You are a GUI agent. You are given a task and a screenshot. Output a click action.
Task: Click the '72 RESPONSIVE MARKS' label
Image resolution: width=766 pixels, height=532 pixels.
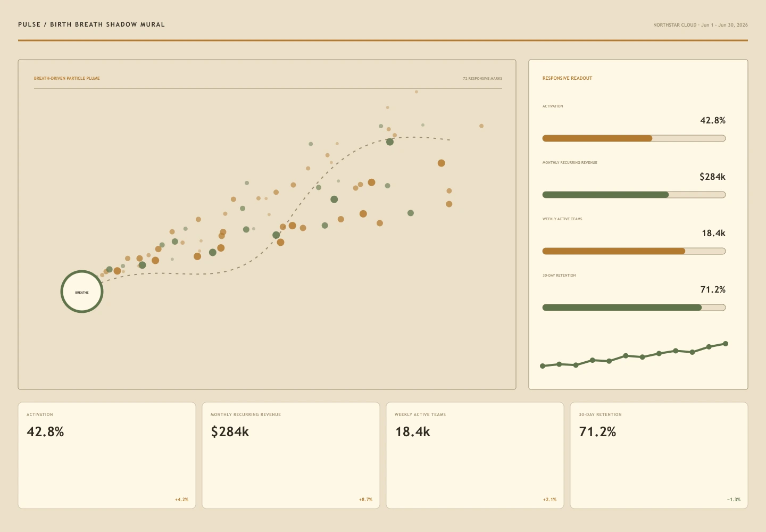(482, 79)
